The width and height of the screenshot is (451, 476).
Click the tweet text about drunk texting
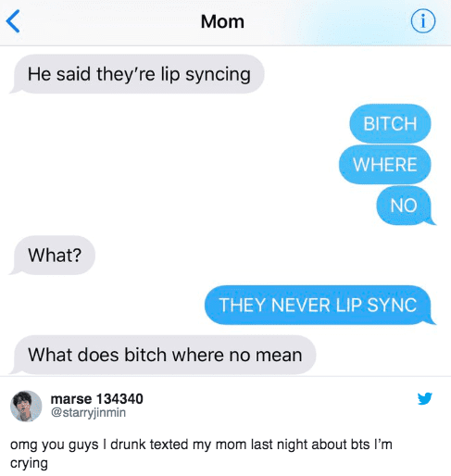coord(201,454)
